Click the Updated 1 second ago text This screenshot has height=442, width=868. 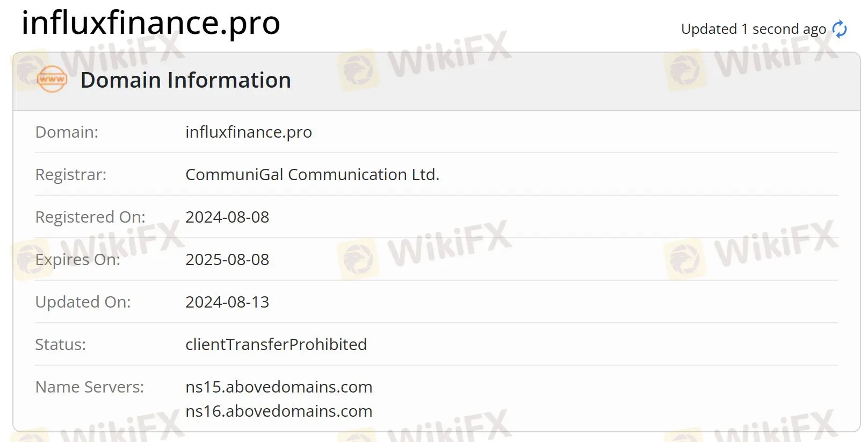754,29
